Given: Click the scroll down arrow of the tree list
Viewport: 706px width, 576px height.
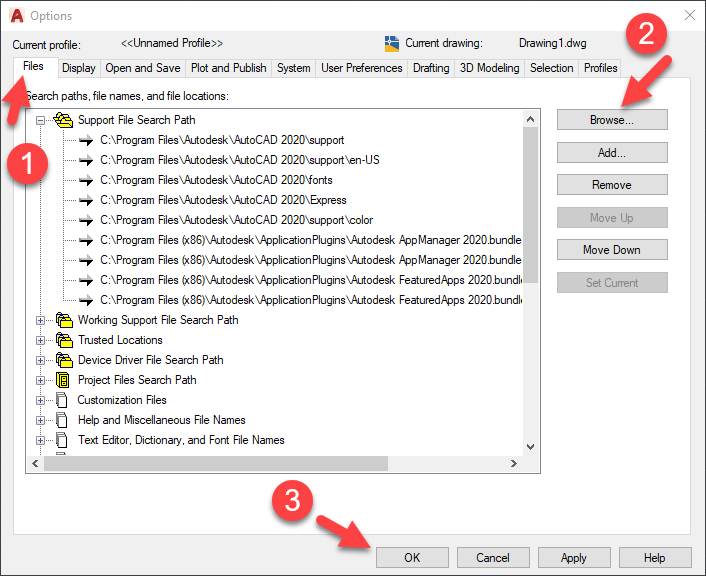Looking at the screenshot, I should point(530,447).
